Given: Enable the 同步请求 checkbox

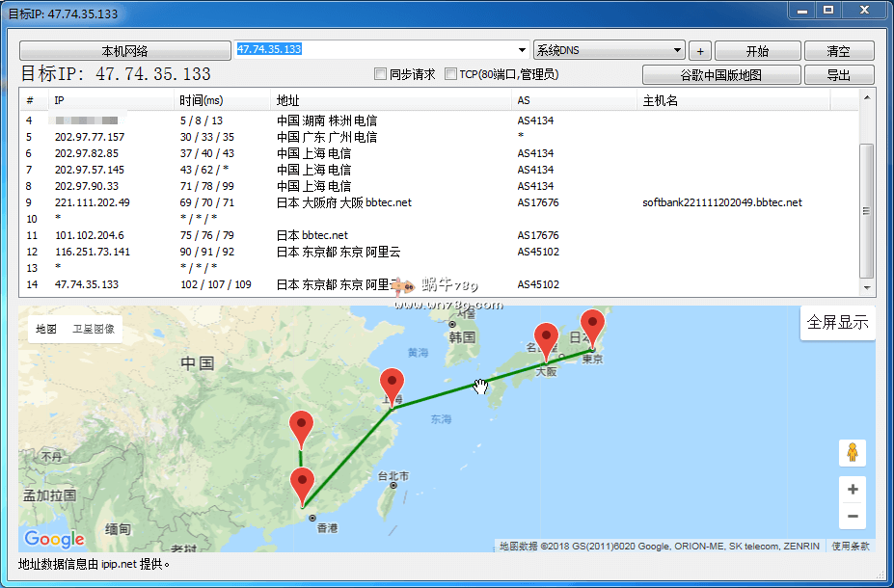Looking at the screenshot, I should [381, 74].
